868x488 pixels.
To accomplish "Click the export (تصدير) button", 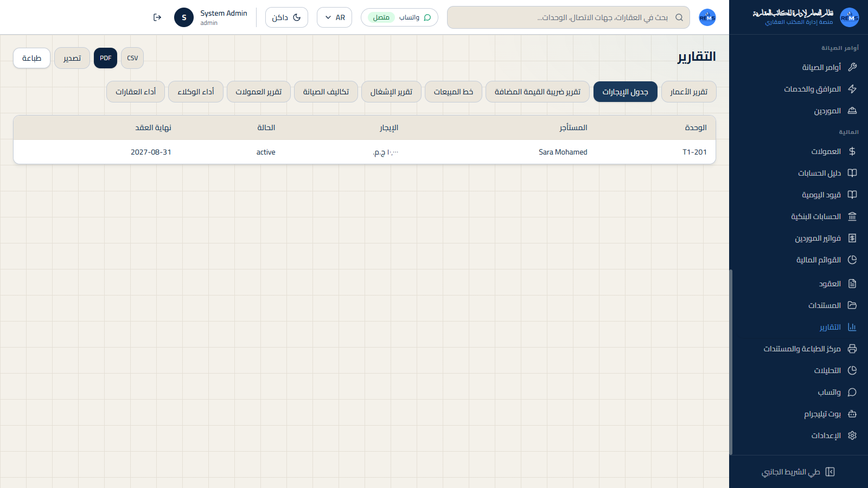I will click(72, 58).
